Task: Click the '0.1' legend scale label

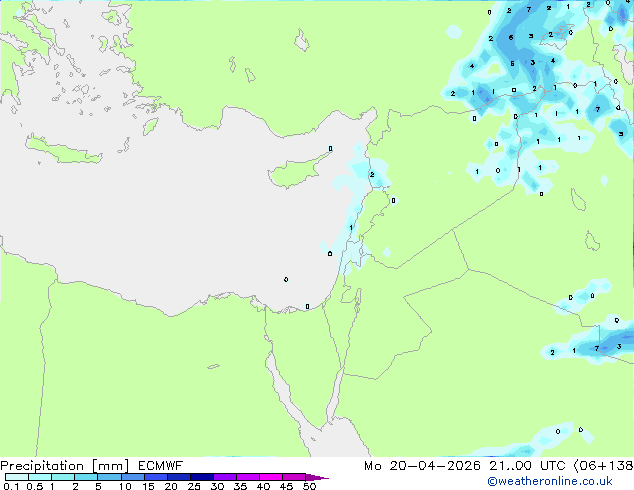Action: pyautogui.click(x=11, y=486)
